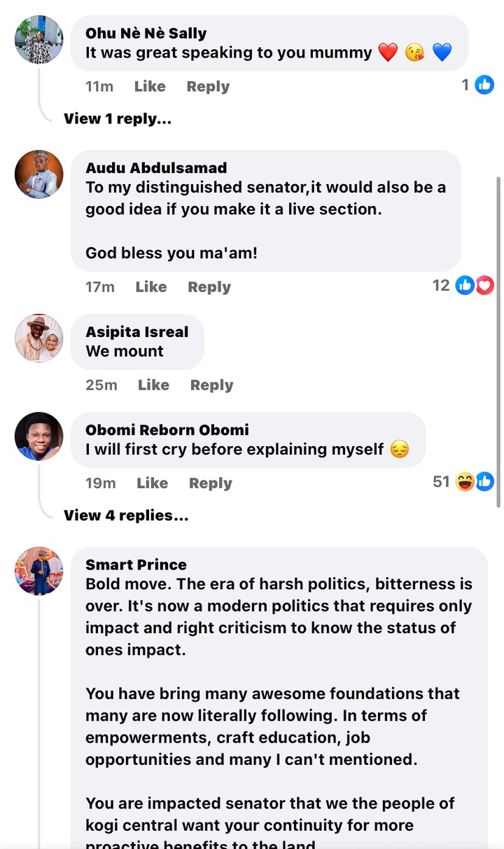Like Audu Abdulsamad's comment
This screenshot has width=504, height=849.
[x=151, y=287]
